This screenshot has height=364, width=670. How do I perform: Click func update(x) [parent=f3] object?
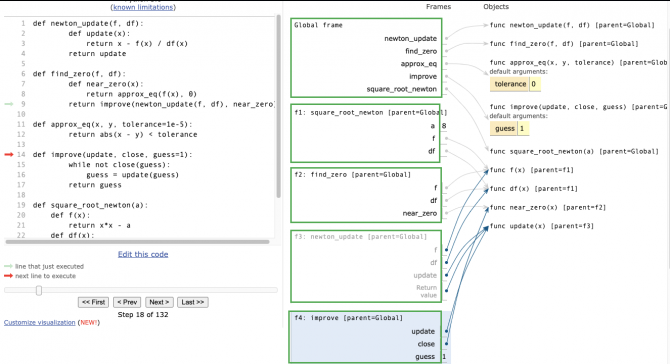point(542,226)
